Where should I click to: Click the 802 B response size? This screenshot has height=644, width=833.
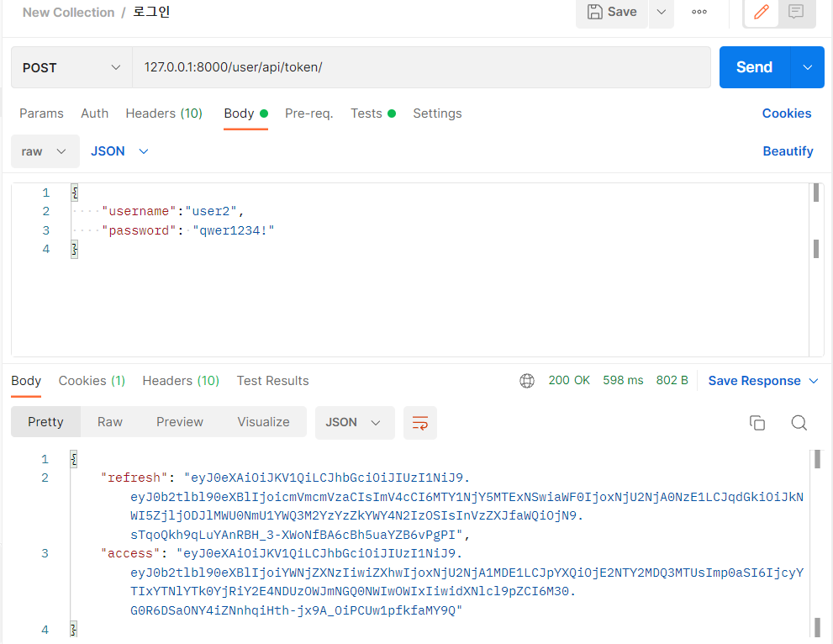672,381
